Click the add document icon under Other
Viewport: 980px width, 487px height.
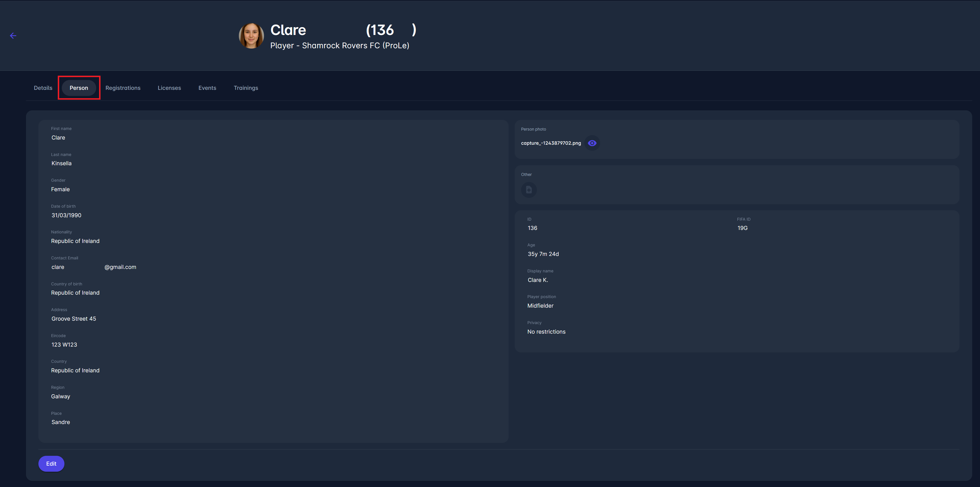pyautogui.click(x=529, y=189)
